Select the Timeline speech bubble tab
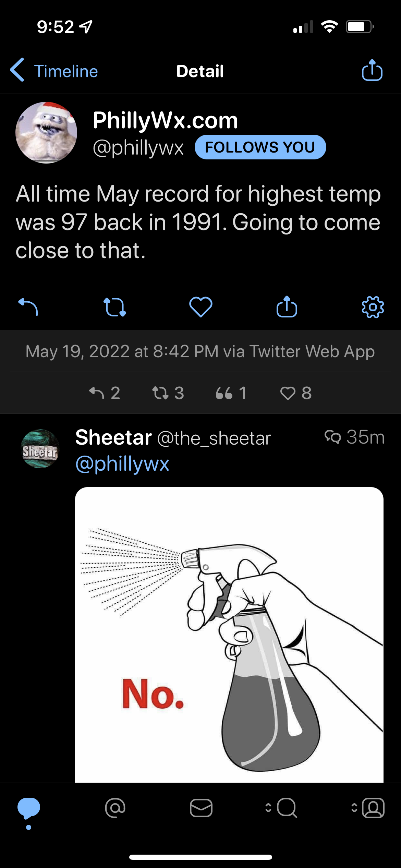 29,808
